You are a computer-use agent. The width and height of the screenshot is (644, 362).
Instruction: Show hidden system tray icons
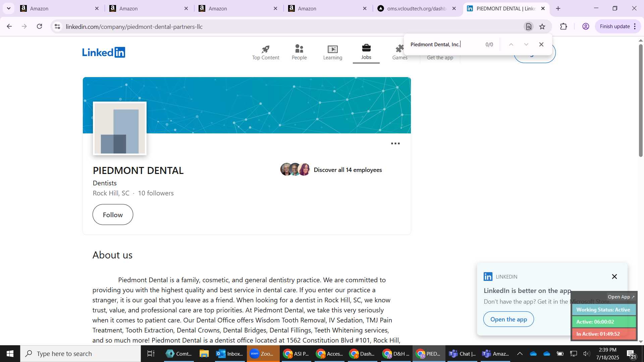click(520, 354)
